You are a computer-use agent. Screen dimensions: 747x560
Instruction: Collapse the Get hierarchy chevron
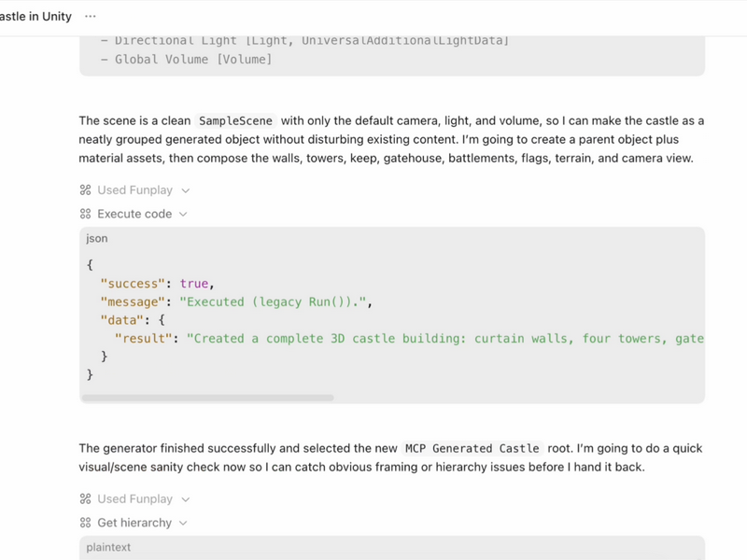[183, 523]
